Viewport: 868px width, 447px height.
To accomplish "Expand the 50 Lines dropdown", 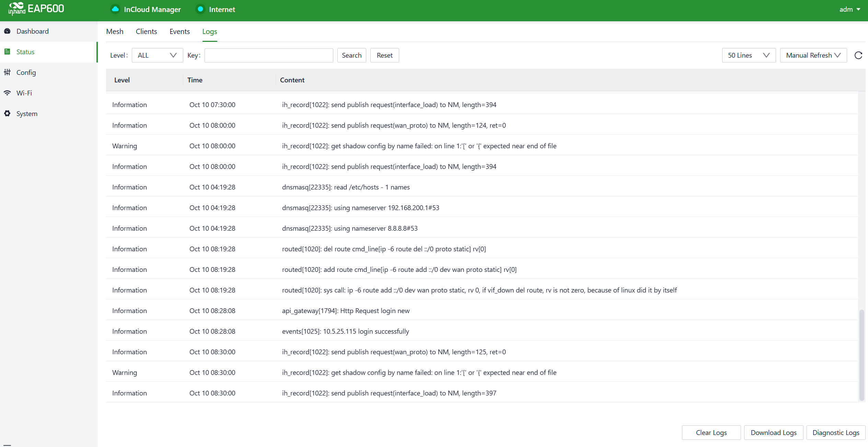I will [749, 55].
